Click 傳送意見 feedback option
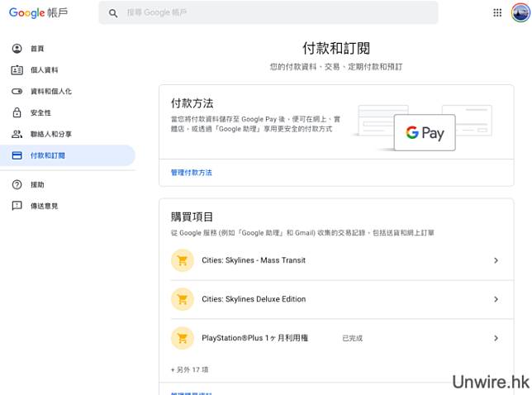Screen dimensions: 532x395 (44, 206)
